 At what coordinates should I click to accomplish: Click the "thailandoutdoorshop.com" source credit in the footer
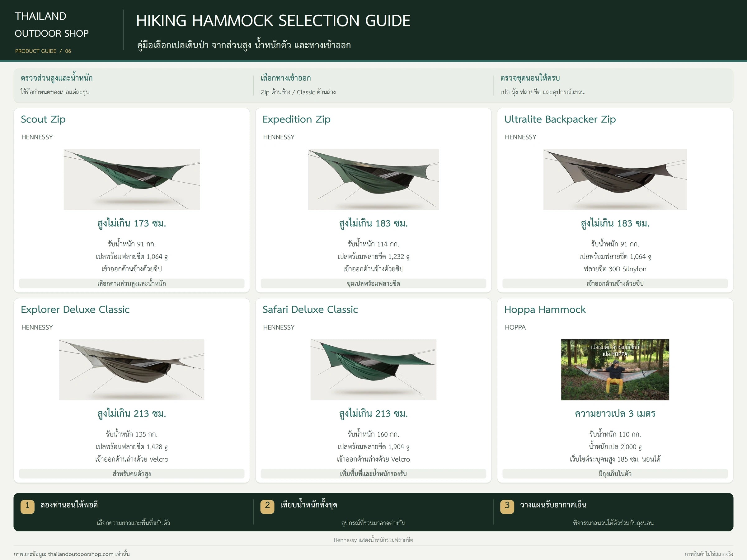[81, 554]
